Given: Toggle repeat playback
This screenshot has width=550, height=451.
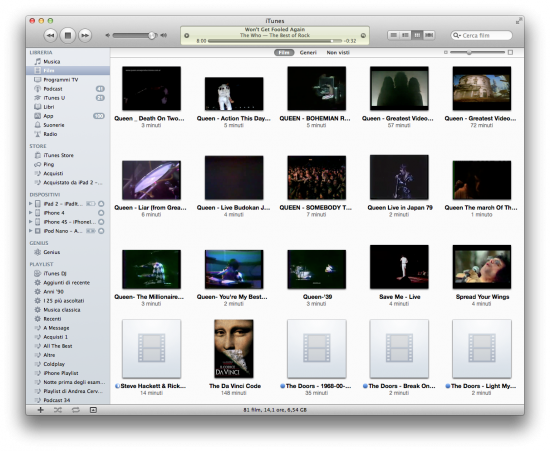Looking at the screenshot, I should (x=75, y=410).
